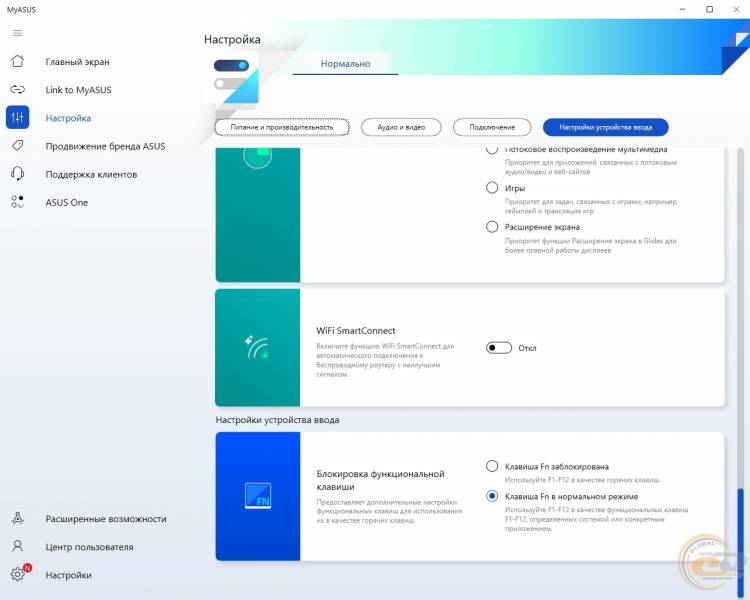Open Настройки at sidebar bottom
The height and width of the screenshot is (600, 750).
(68, 575)
